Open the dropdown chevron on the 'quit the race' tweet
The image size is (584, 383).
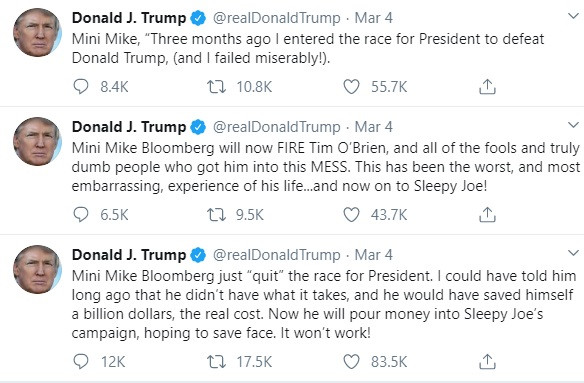573,253
